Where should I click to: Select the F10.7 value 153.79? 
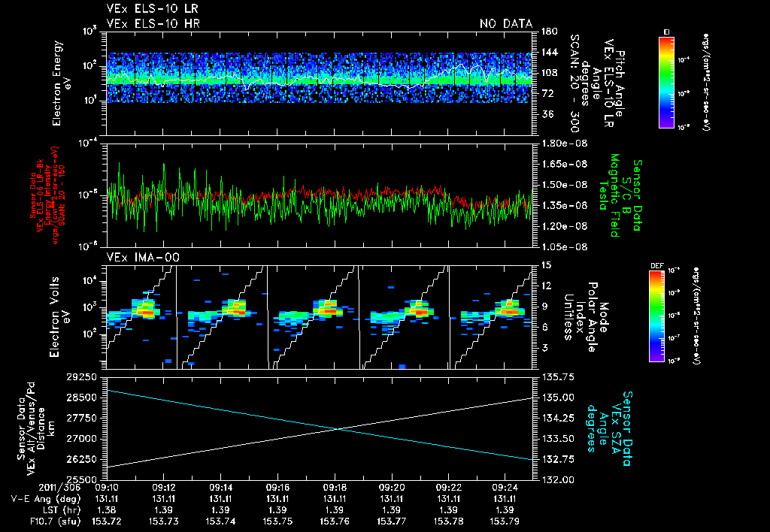click(505, 521)
